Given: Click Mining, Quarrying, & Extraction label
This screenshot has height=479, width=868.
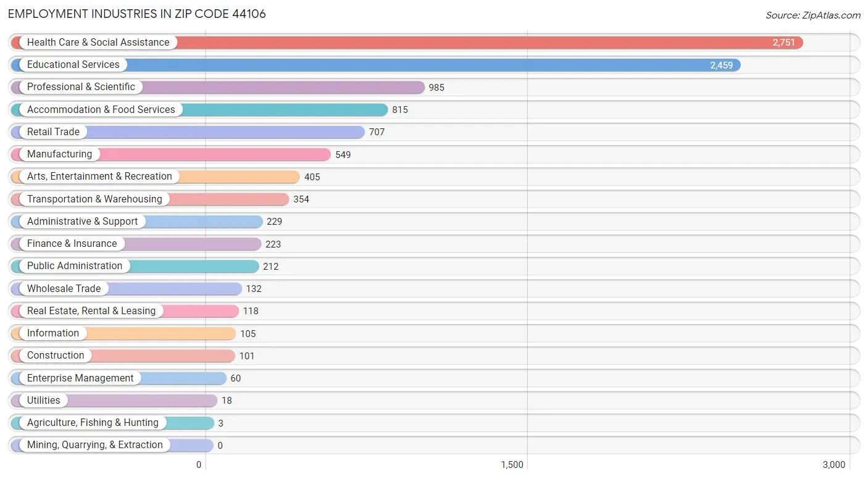Looking at the screenshot, I should pyautogui.click(x=95, y=445).
